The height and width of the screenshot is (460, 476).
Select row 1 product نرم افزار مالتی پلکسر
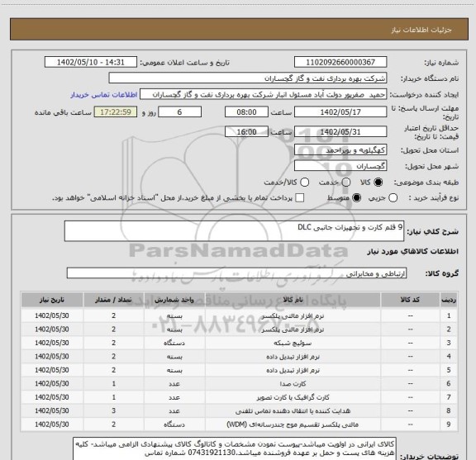[x=293, y=315]
